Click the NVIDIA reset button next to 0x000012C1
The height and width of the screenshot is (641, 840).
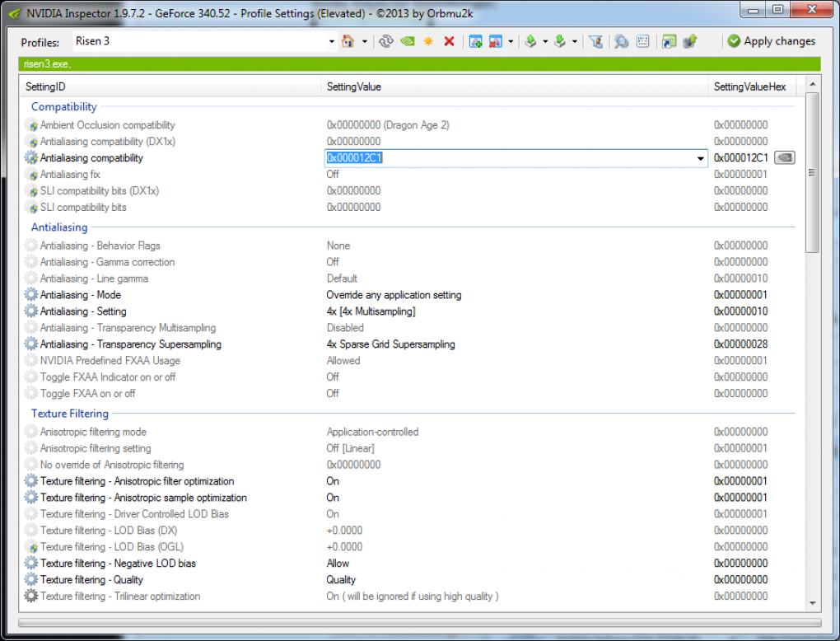(785, 157)
